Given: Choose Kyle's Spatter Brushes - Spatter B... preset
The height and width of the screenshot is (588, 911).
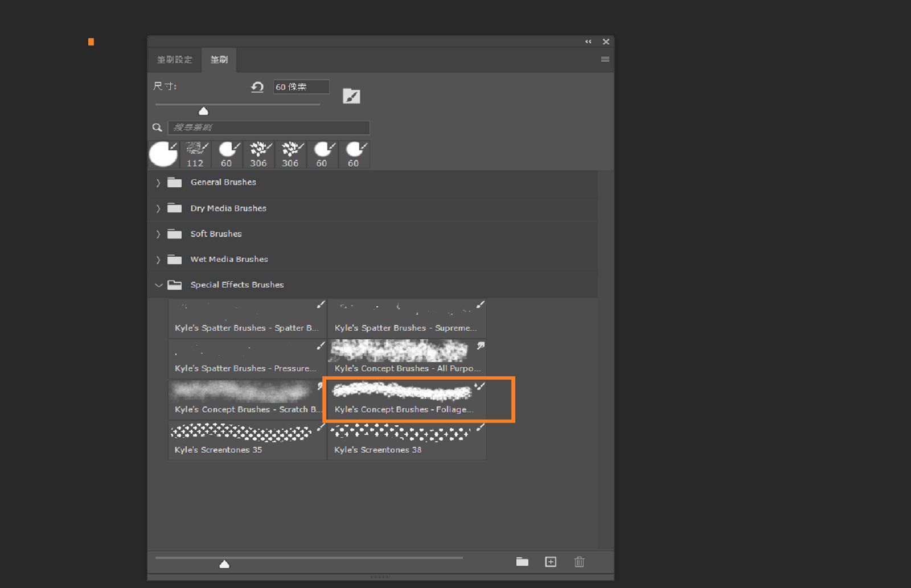Looking at the screenshot, I should click(x=248, y=318).
